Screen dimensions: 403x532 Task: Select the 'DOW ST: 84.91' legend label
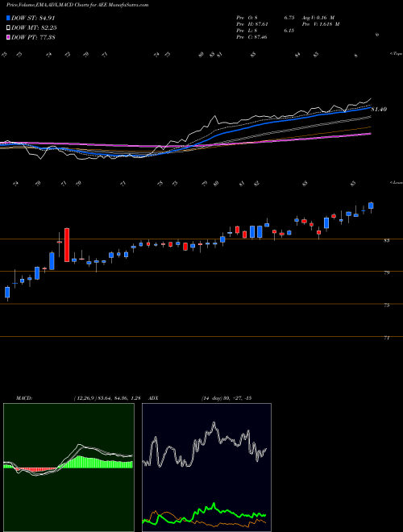click(x=33, y=19)
